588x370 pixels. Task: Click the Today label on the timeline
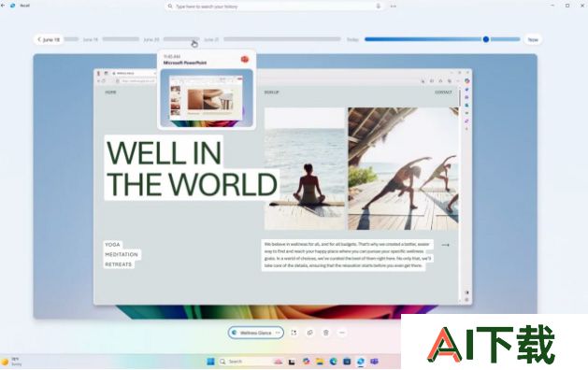[x=352, y=39]
